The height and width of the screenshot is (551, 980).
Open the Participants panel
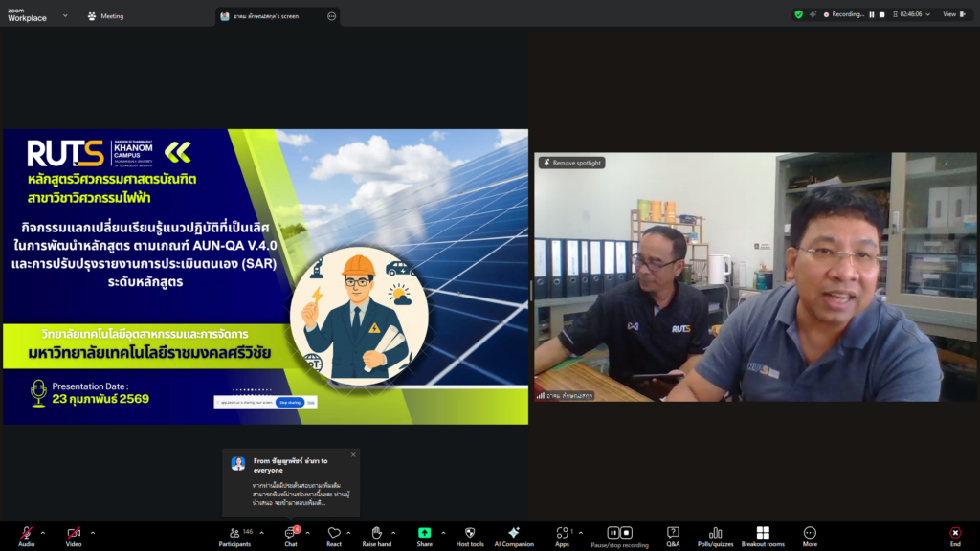coord(234,533)
